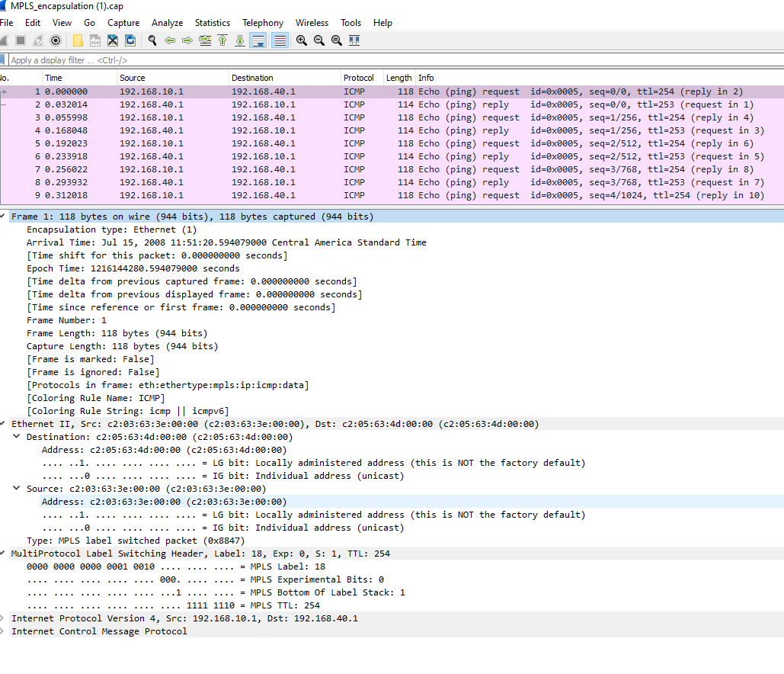
Task: Click the go-to-packet number icon
Action: 204,40
